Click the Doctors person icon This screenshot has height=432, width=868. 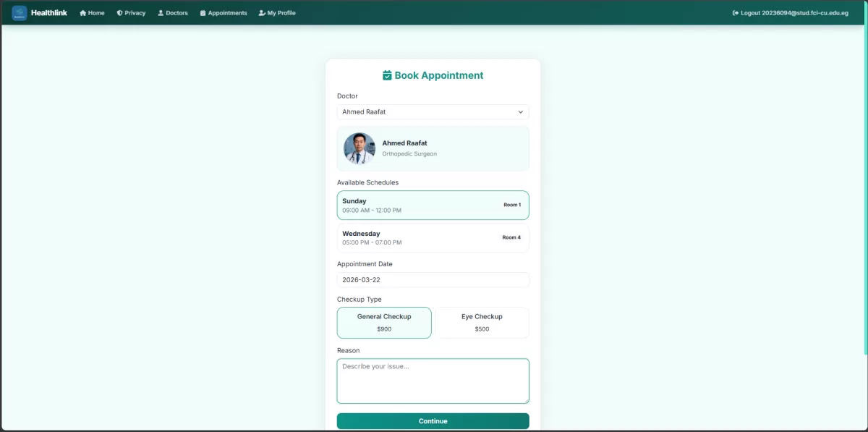[161, 13]
